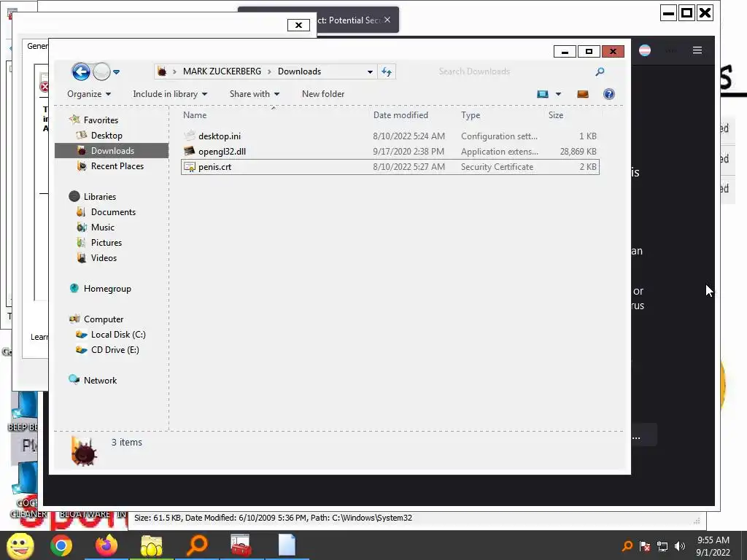Go back with the blue Back arrow
Viewport: 747px width, 560px height.
click(x=81, y=72)
